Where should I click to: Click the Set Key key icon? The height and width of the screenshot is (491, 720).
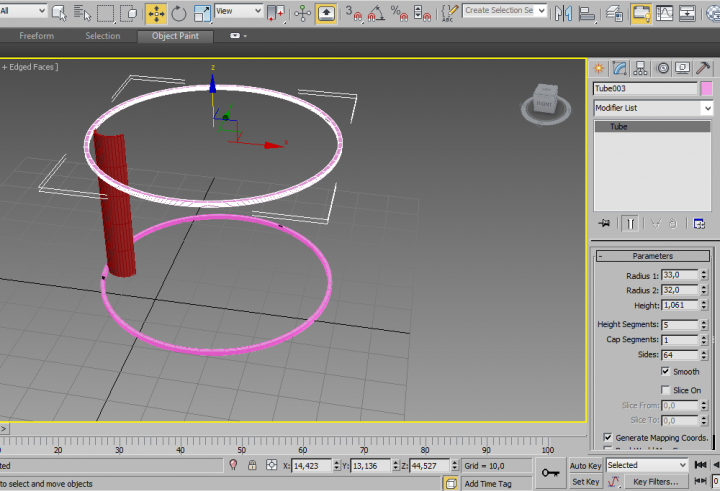coord(549,472)
